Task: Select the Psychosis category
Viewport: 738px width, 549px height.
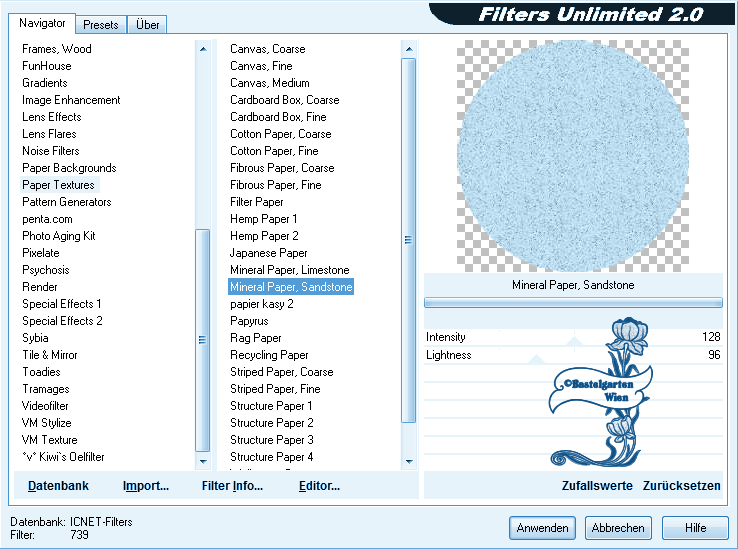Action: tap(46, 270)
